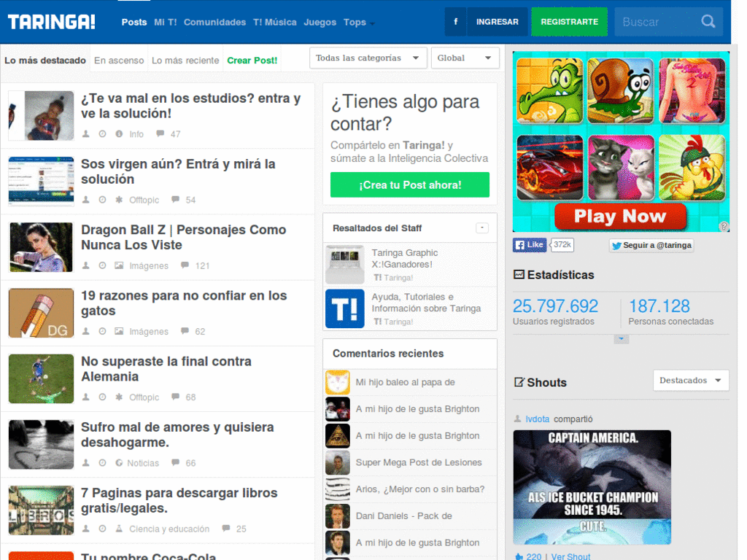The width and height of the screenshot is (747, 560).
Task: Click the chicken game icon in the ad
Action: (692, 168)
